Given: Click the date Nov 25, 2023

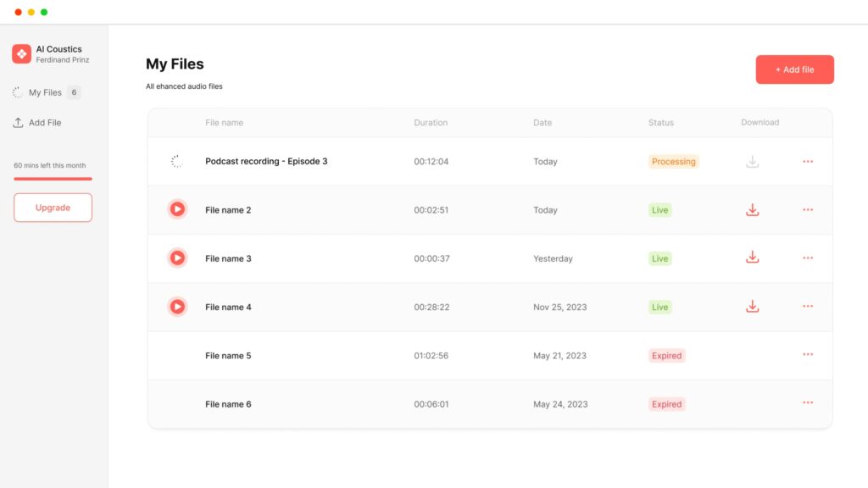Looking at the screenshot, I should point(559,307).
